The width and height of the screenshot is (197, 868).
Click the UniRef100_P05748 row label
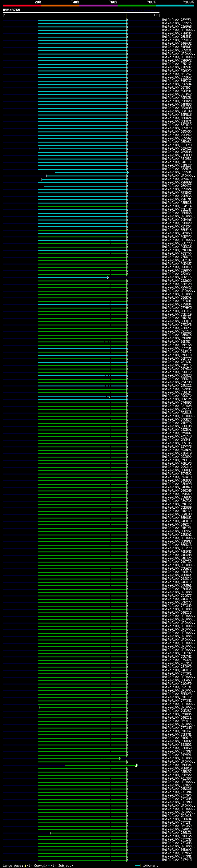[x=177, y=436]
